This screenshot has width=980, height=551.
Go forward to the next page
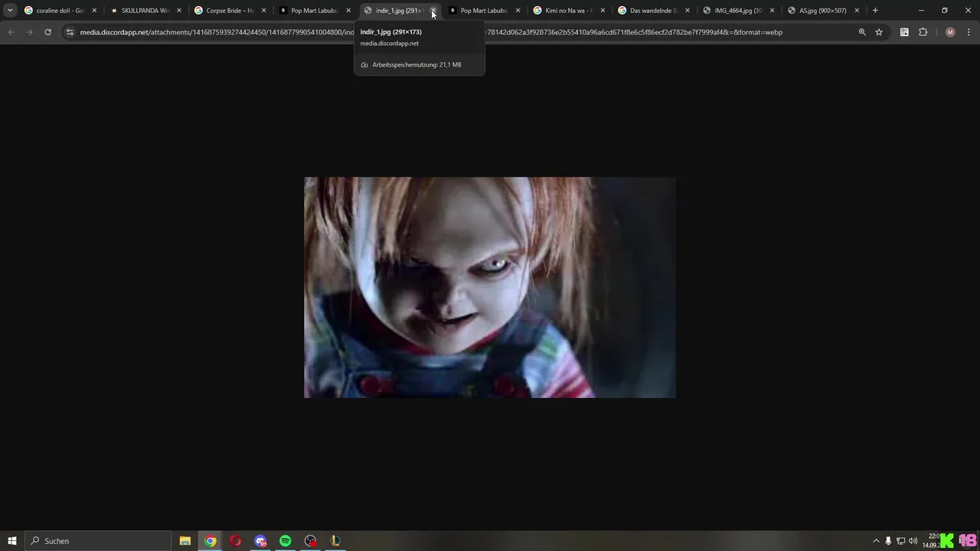click(29, 32)
